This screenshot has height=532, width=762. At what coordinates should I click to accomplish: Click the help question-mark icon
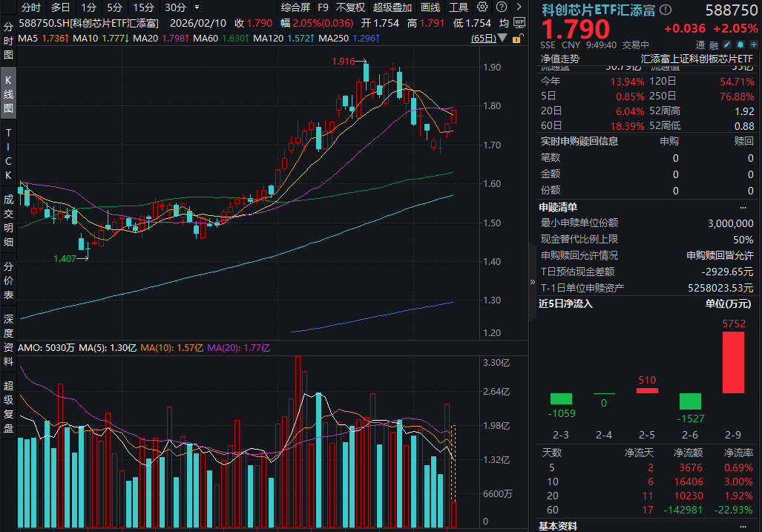coord(502,8)
